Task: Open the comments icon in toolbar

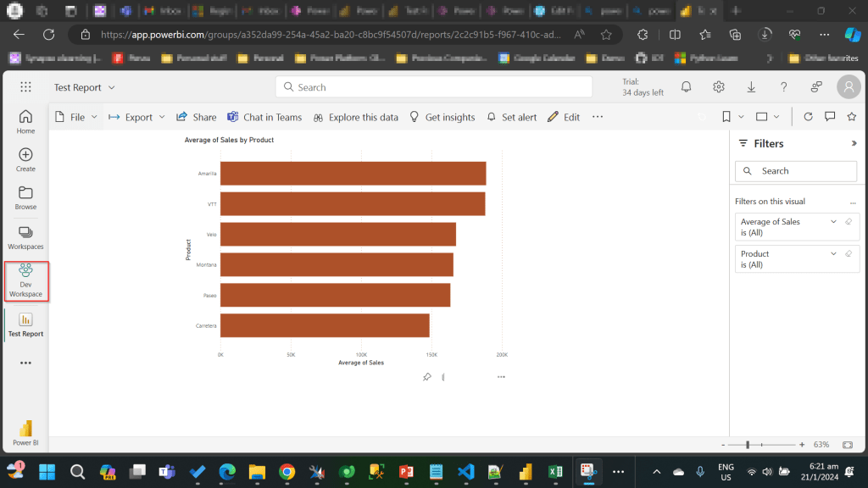Action: click(830, 117)
